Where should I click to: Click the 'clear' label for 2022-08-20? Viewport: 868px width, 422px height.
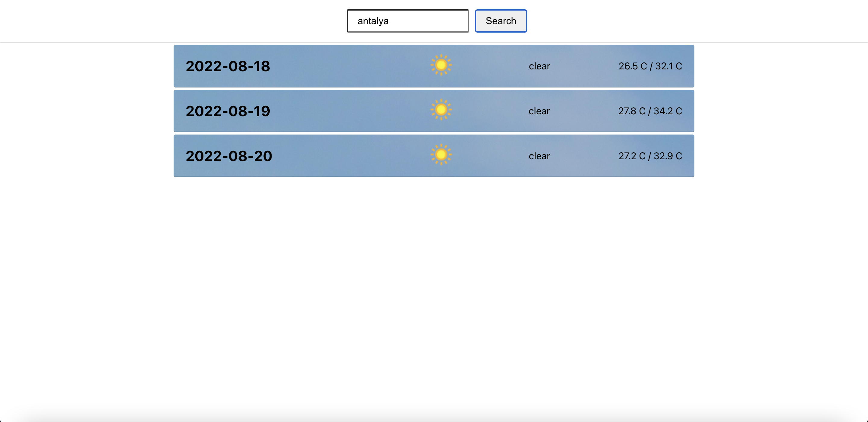(539, 156)
